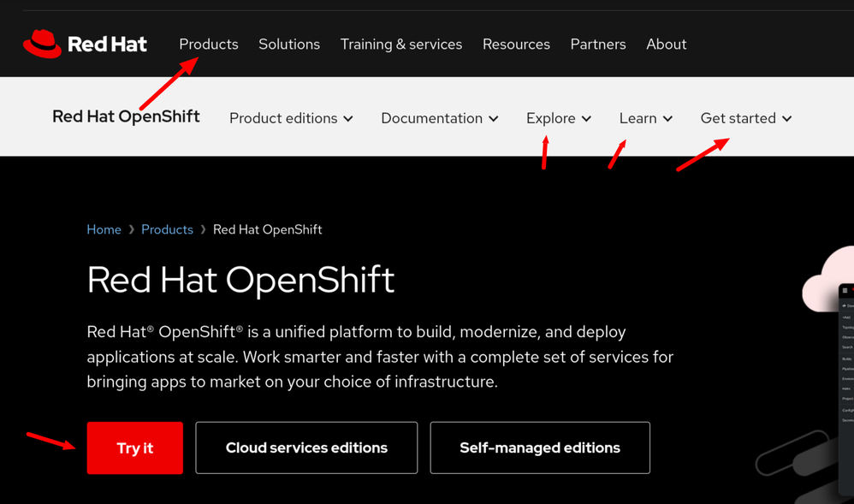Open the Resources menu
The height and width of the screenshot is (504, 854).
coord(516,44)
